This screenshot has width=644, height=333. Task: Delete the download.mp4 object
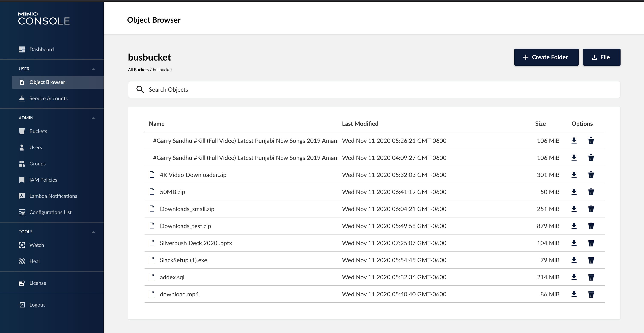591,294
